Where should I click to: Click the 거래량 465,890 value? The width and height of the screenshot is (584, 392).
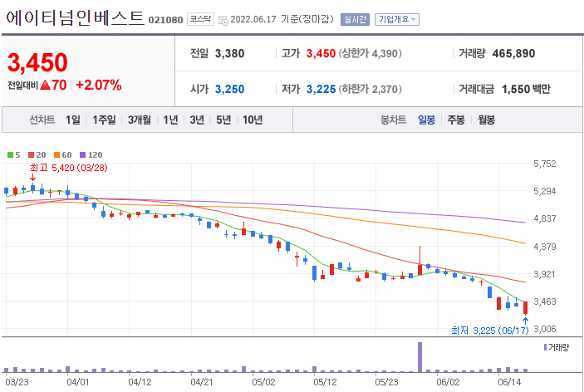[x=513, y=54]
